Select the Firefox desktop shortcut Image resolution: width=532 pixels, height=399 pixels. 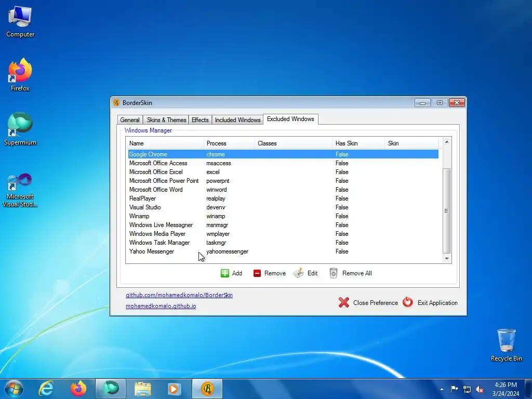tap(20, 75)
